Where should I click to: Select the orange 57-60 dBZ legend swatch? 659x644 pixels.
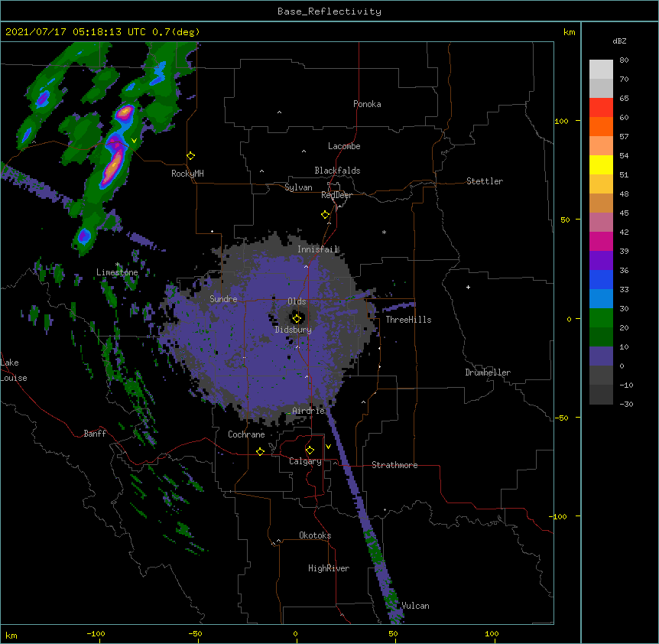click(601, 127)
